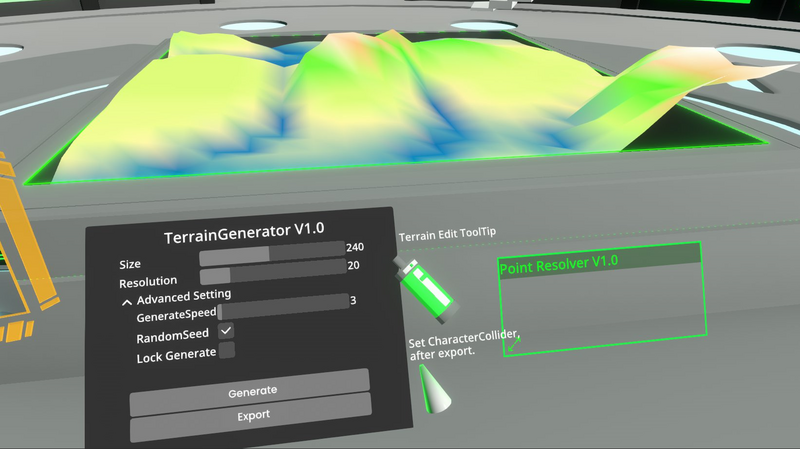800x449 pixels.
Task: Click the Size slider track
Action: (x=272, y=255)
